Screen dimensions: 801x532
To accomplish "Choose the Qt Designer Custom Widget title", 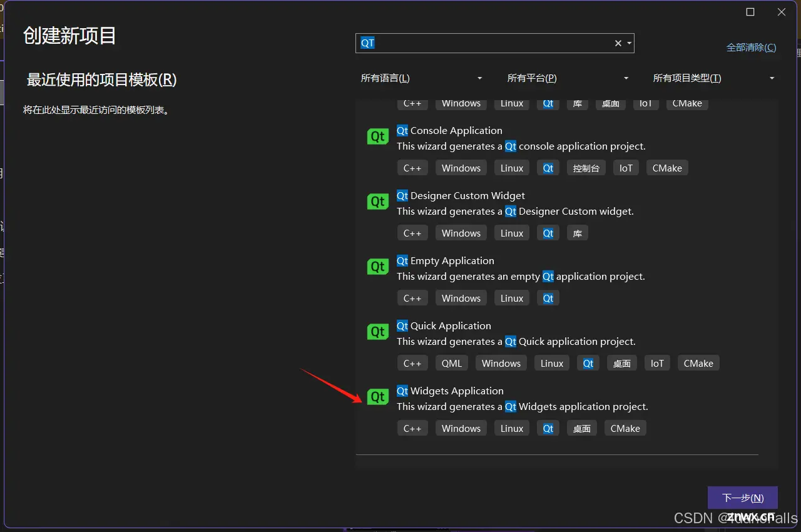I will click(x=461, y=196).
